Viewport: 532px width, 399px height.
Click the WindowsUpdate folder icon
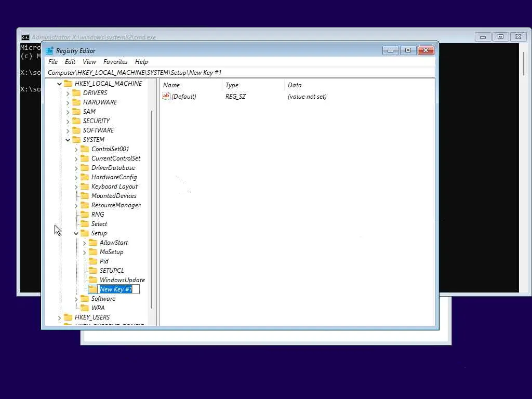point(93,280)
